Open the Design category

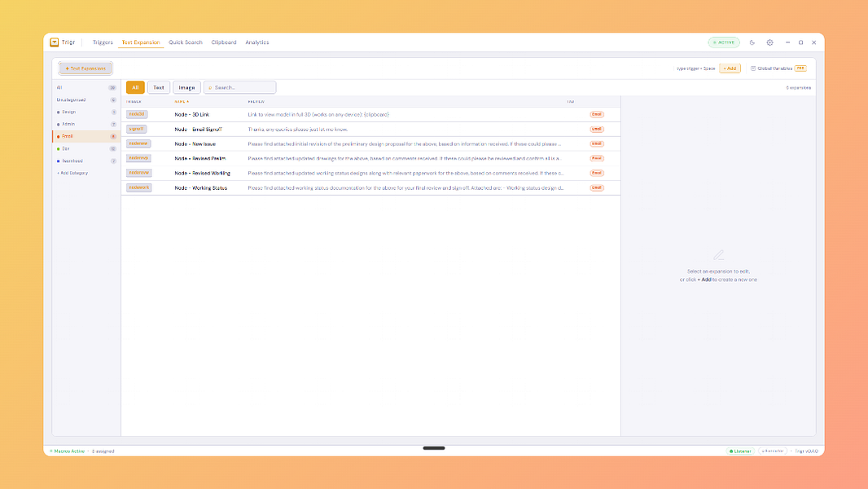pyautogui.click(x=86, y=112)
